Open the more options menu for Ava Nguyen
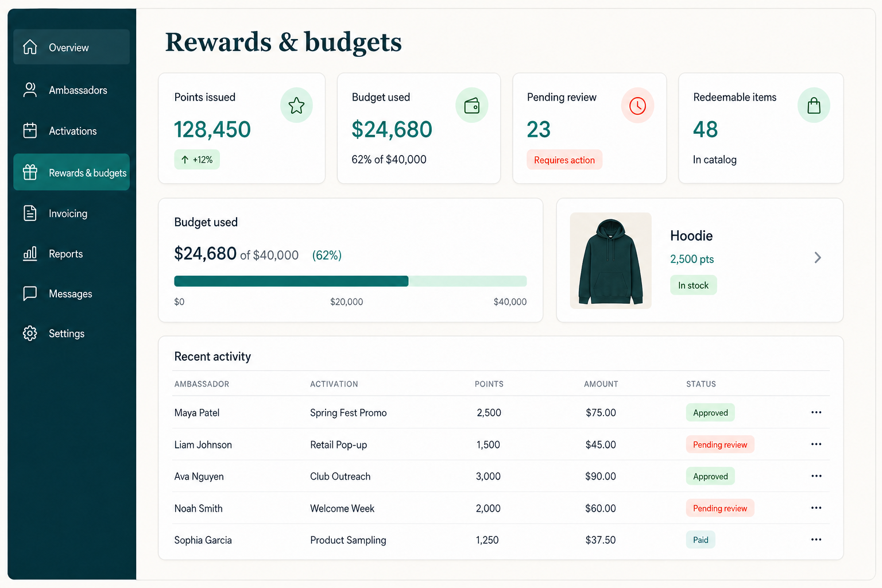 click(816, 476)
